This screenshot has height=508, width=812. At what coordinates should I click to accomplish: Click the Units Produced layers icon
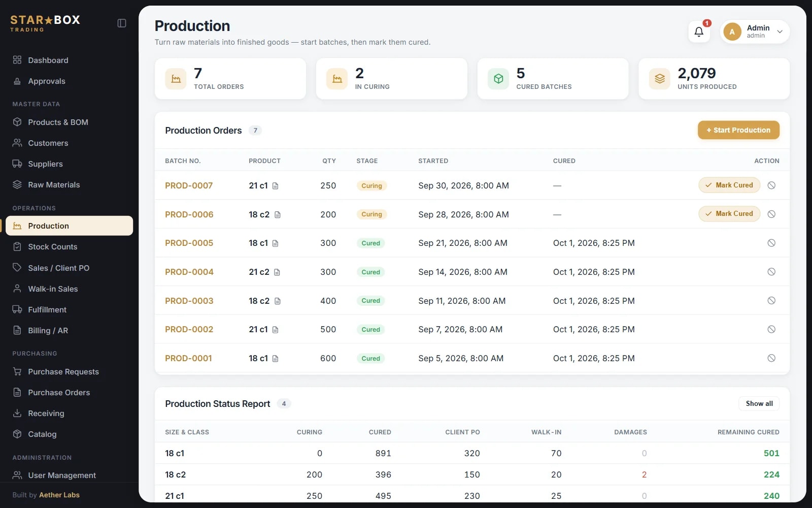tap(660, 79)
